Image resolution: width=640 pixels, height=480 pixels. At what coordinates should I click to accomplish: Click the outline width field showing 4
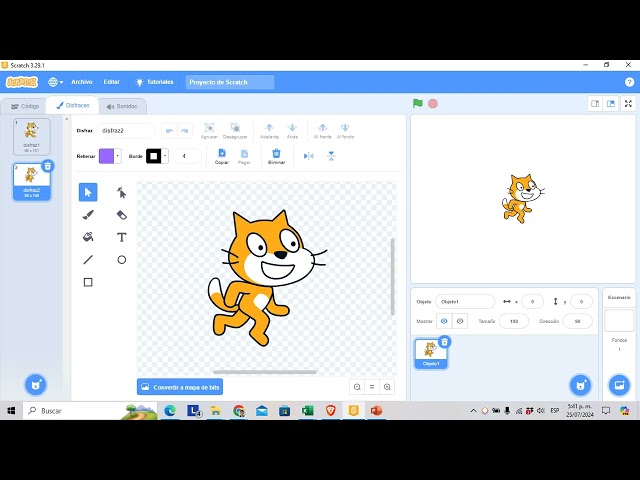pyautogui.click(x=187, y=156)
